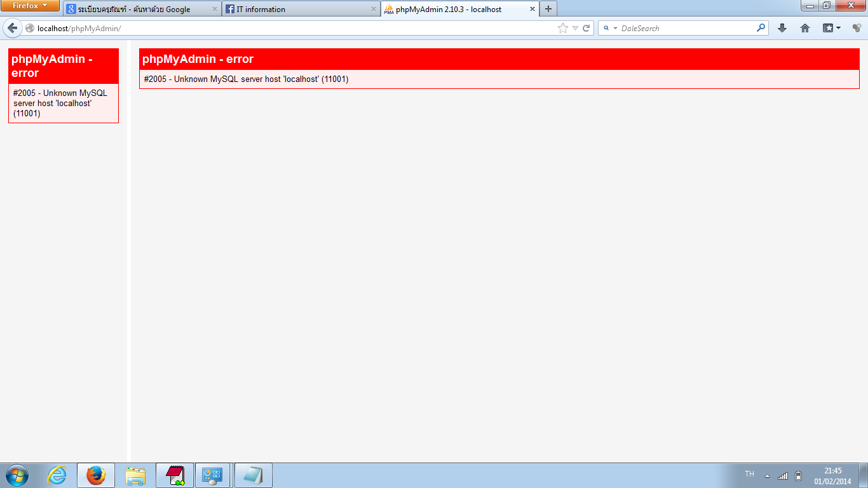Click the TH language indicator
The width and height of the screenshot is (868, 488).
pos(749,474)
